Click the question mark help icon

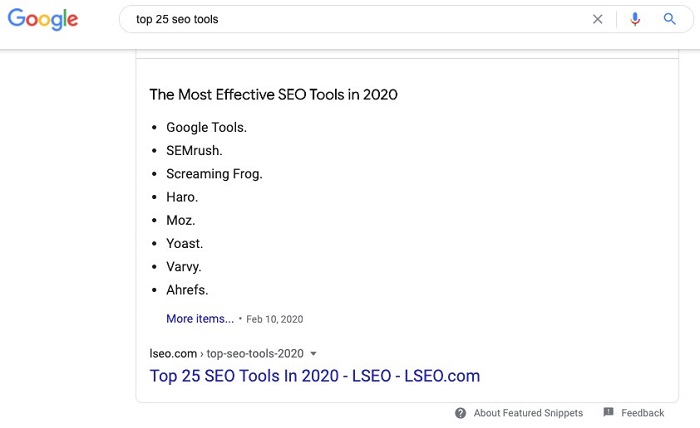pyautogui.click(x=460, y=413)
